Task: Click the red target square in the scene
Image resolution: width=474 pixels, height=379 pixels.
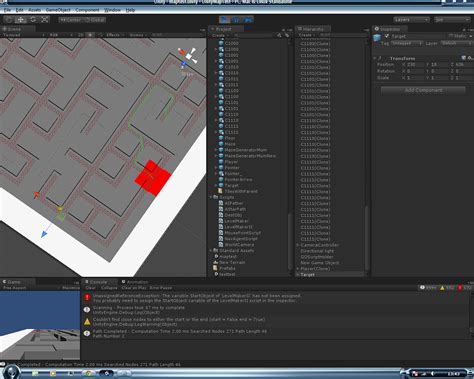Action: pyautogui.click(x=153, y=178)
